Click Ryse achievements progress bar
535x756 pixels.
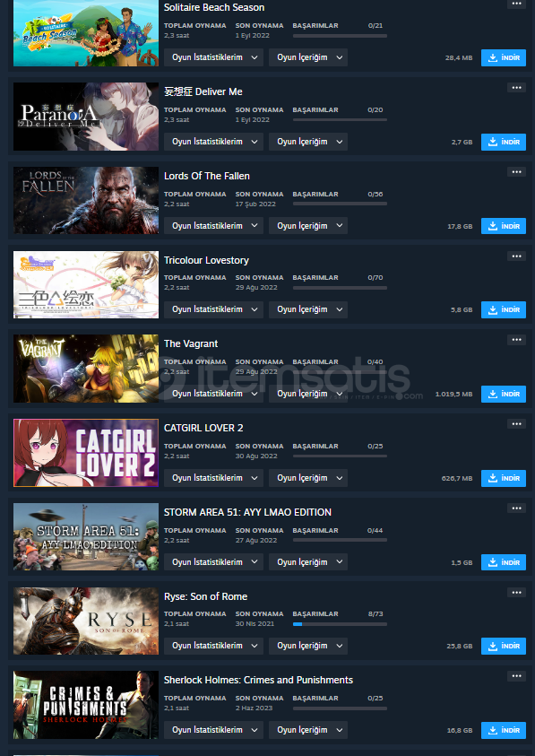point(340,624)
